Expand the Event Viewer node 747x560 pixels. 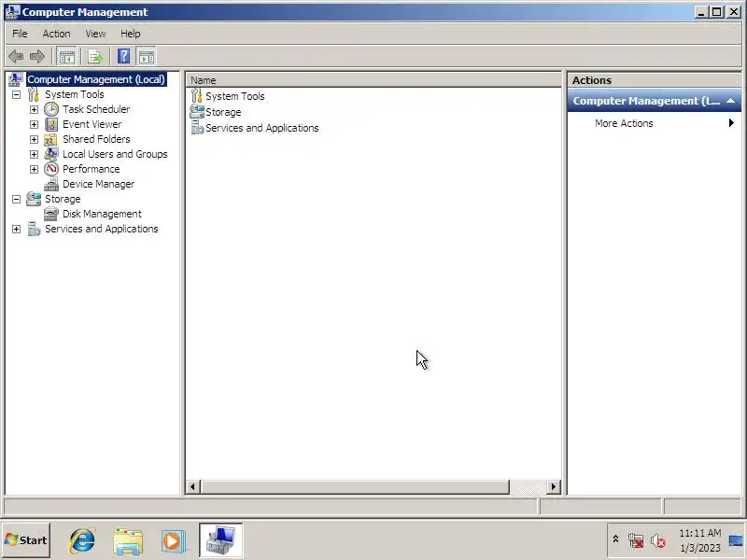pyautogui.click(x=34, y=124)
